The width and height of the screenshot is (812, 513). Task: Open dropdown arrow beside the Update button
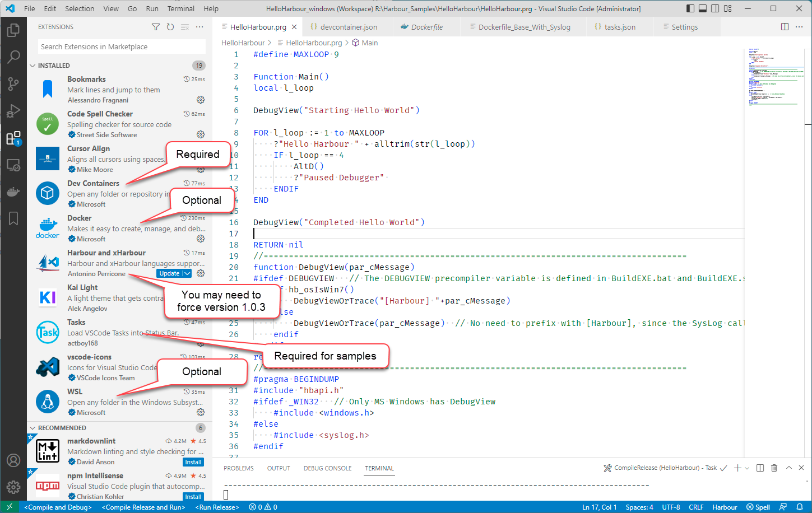(187, 273)
